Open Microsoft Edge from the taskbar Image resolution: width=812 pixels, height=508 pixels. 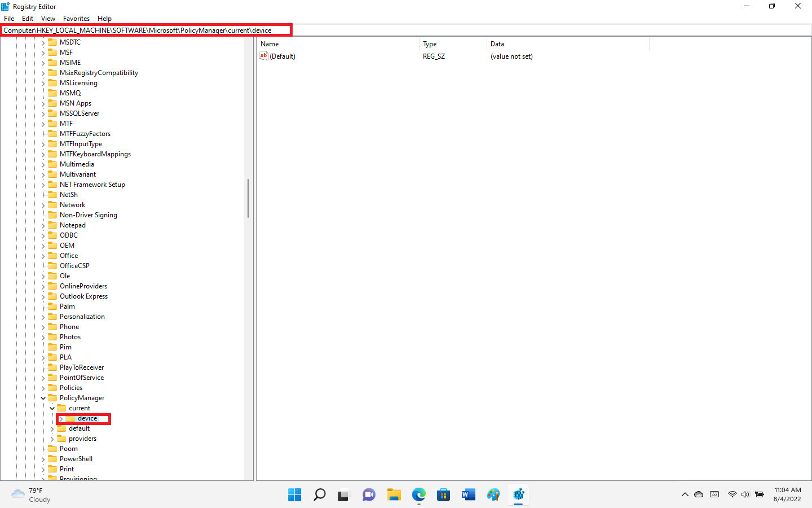pos(418,495)
